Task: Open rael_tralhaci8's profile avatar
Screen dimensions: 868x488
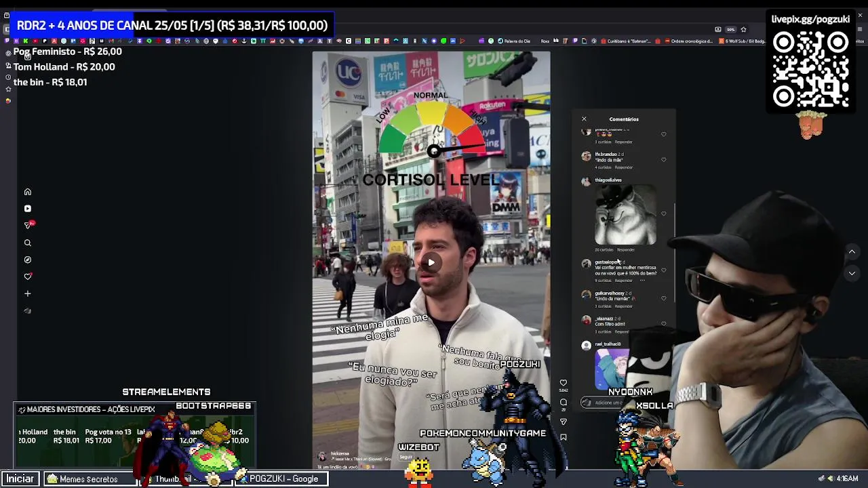Action: coord(587,346)
